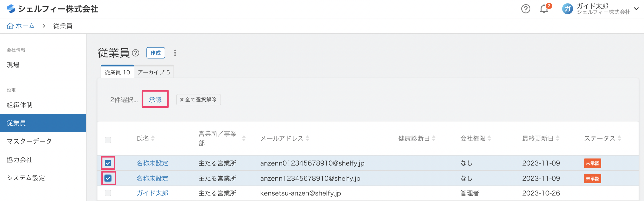
Task: Check the ガイド太郎 row checkbox
Action: 108,193
